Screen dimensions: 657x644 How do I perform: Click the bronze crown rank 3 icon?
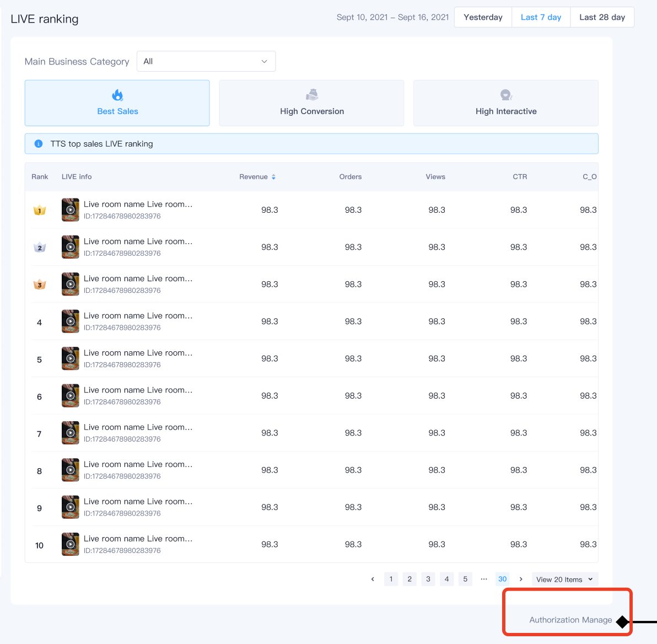[40, 285]
